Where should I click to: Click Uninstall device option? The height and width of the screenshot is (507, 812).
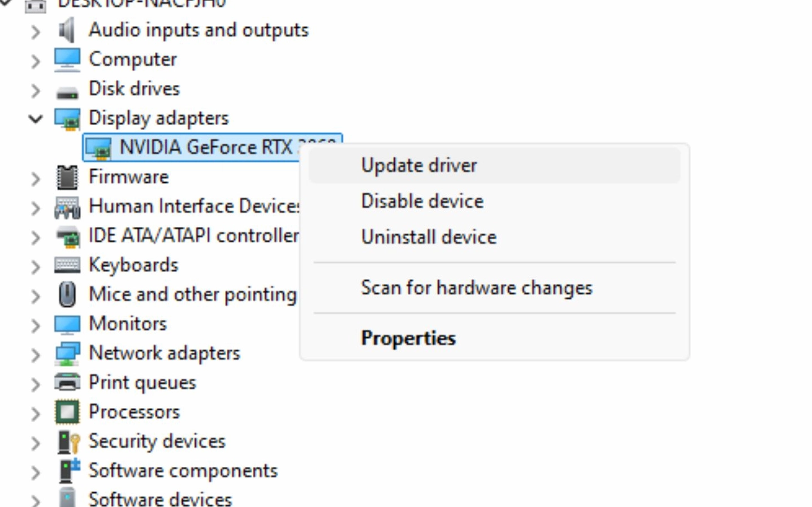click(428, 237)
